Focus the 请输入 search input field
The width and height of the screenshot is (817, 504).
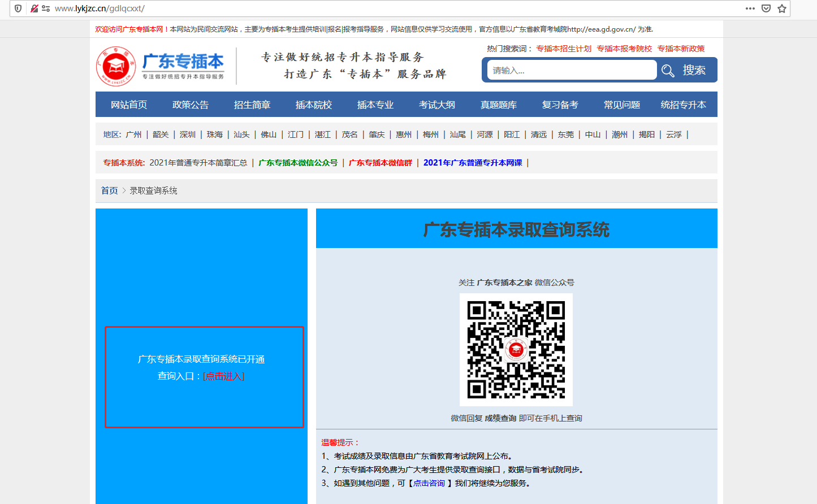point(572,70)
